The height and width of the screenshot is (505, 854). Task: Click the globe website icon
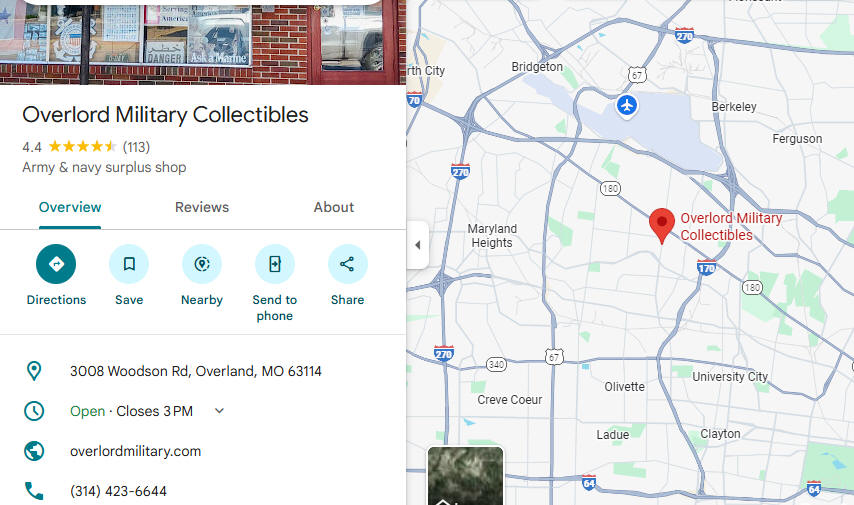(x=34, y=451)
